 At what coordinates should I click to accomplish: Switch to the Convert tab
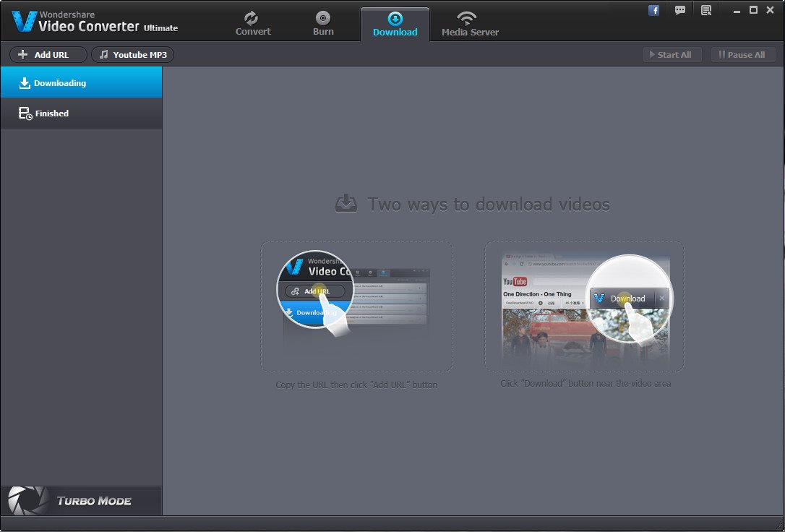pos(253,24)
